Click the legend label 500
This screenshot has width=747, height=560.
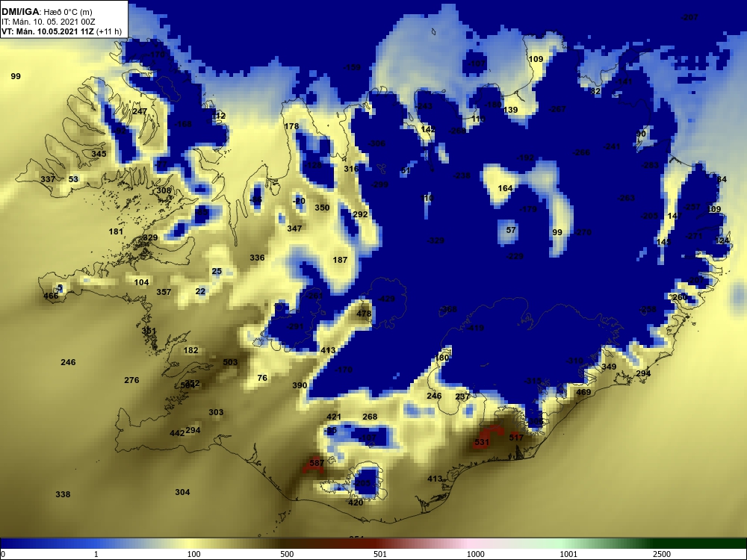click(287, 554)
